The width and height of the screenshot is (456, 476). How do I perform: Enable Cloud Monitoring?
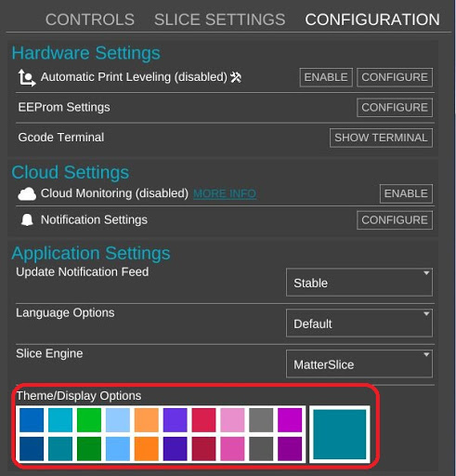coord(406,194)
